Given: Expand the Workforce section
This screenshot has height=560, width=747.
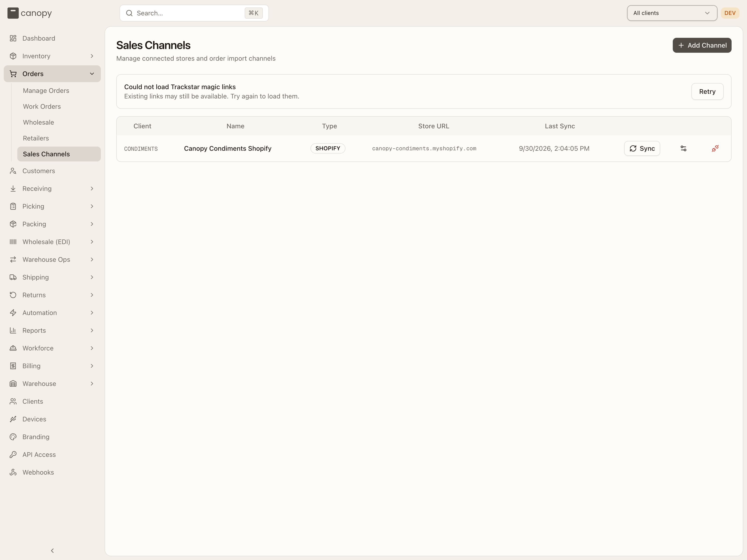Looking at the screenshot, I should (x=52, y=348).
